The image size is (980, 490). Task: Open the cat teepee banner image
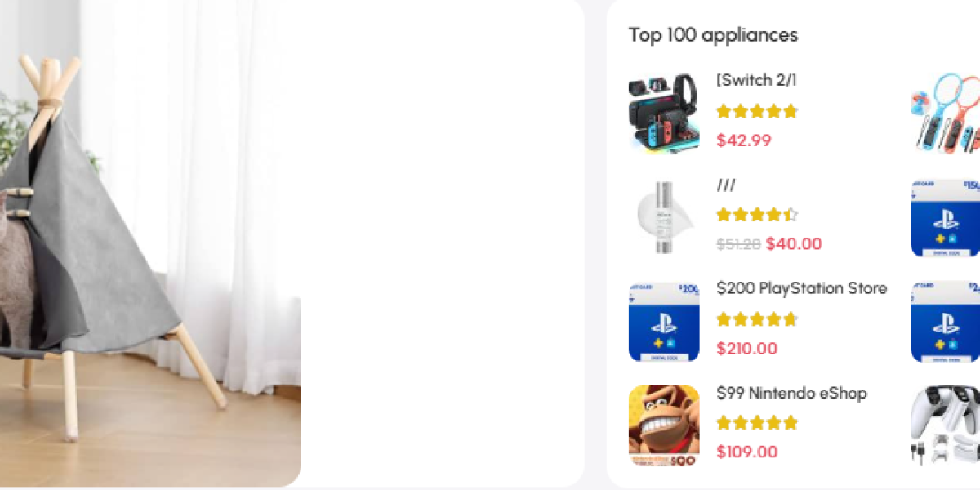click(x=150, y=243)
